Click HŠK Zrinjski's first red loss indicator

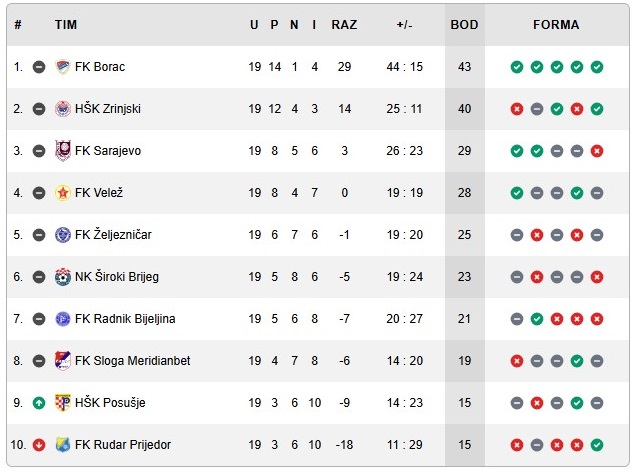tap(517, 109)
